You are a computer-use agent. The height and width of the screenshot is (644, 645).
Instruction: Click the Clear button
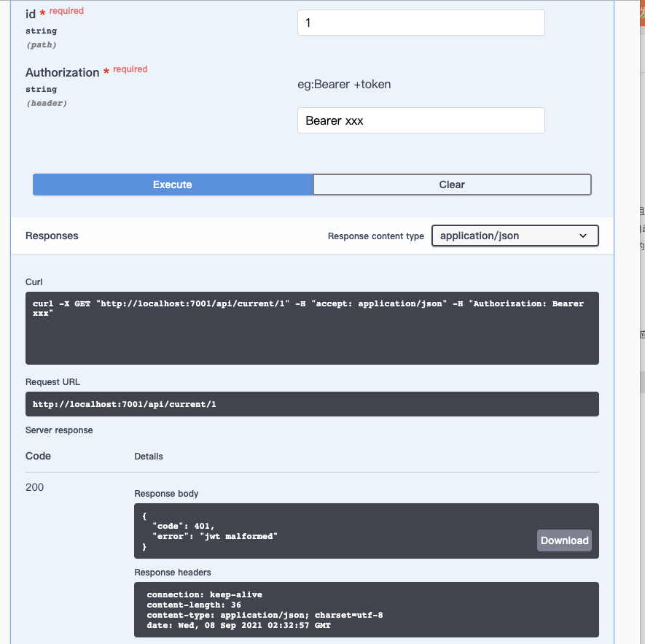pyautogui.click(x=452, y=185)
